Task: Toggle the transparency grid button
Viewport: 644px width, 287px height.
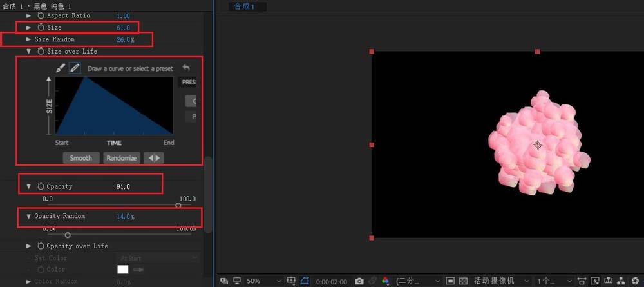Action: click(x=463, y=281)
